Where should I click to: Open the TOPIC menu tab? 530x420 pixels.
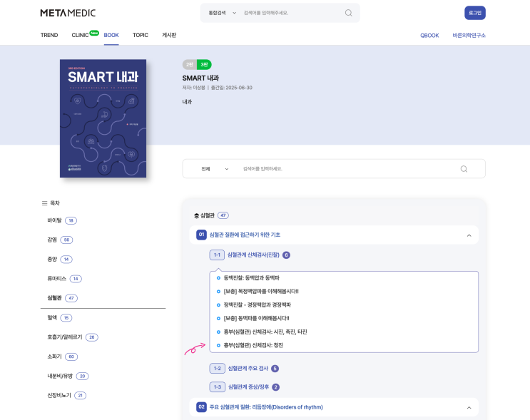(x=141, y=35)
